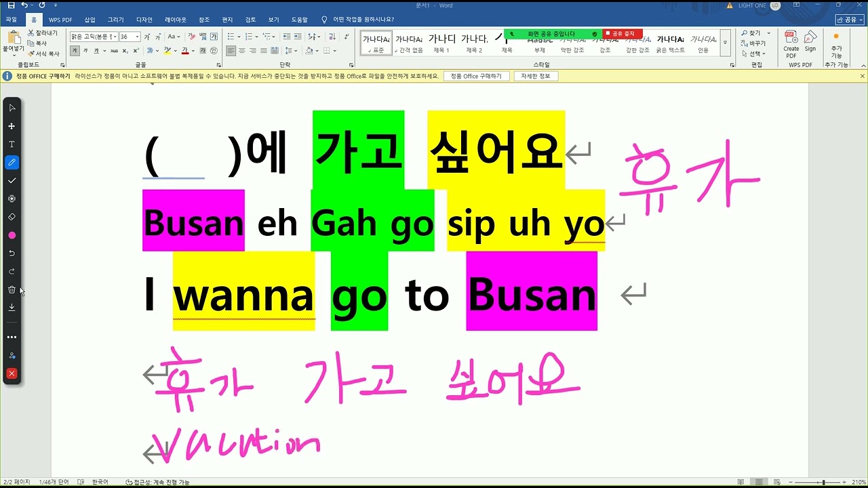Click the Save icon in title bar

(10, 5)
